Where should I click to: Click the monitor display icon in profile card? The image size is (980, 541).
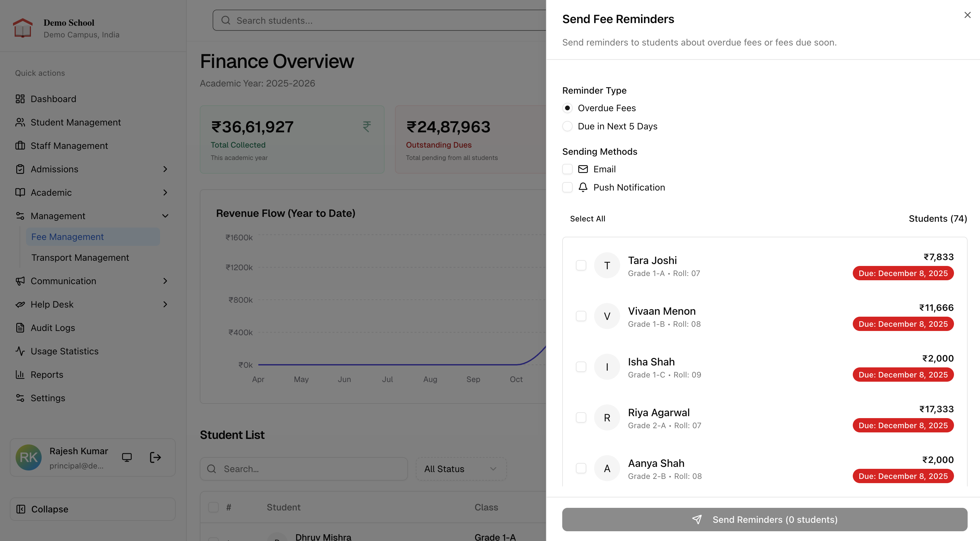pos(127,457)
